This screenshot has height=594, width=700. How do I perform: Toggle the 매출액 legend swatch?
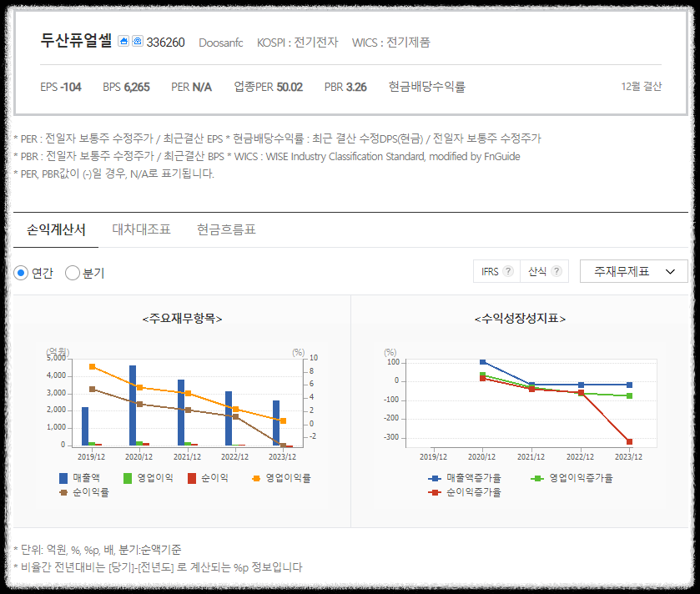click(x=63, y=478)
